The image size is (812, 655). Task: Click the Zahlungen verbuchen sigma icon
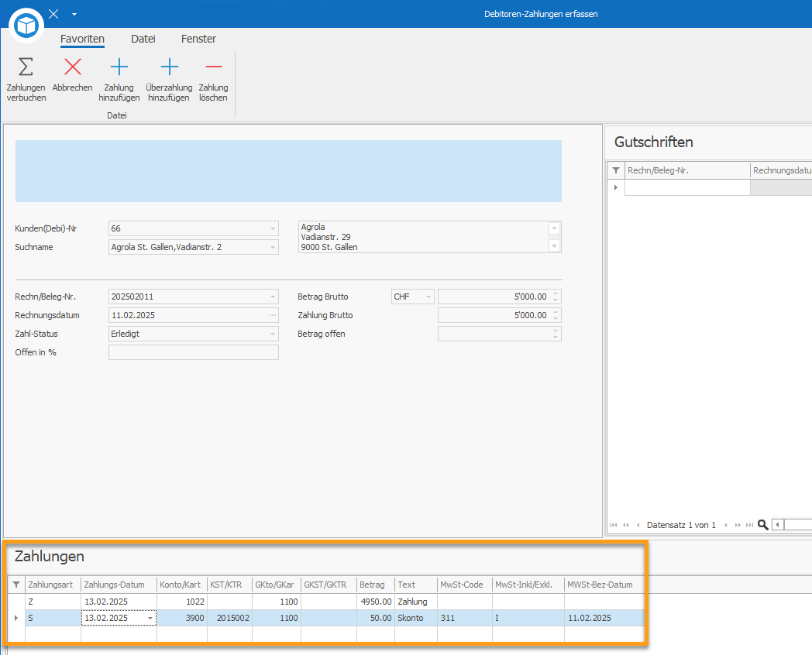[x=26, y=67]
